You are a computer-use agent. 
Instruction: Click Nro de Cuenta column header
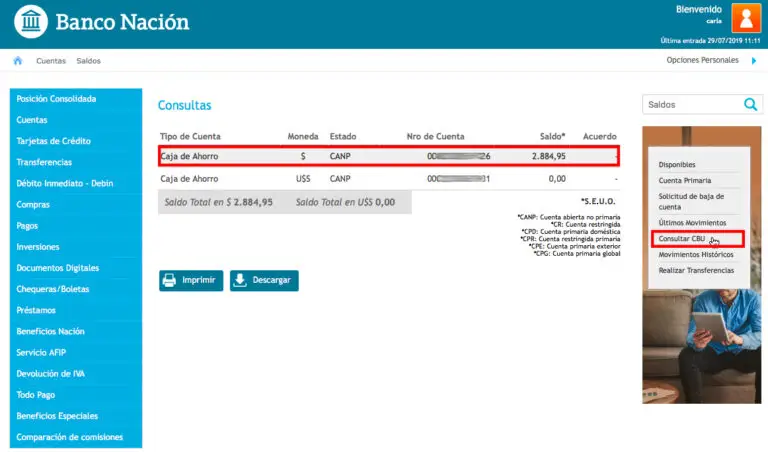435,137
